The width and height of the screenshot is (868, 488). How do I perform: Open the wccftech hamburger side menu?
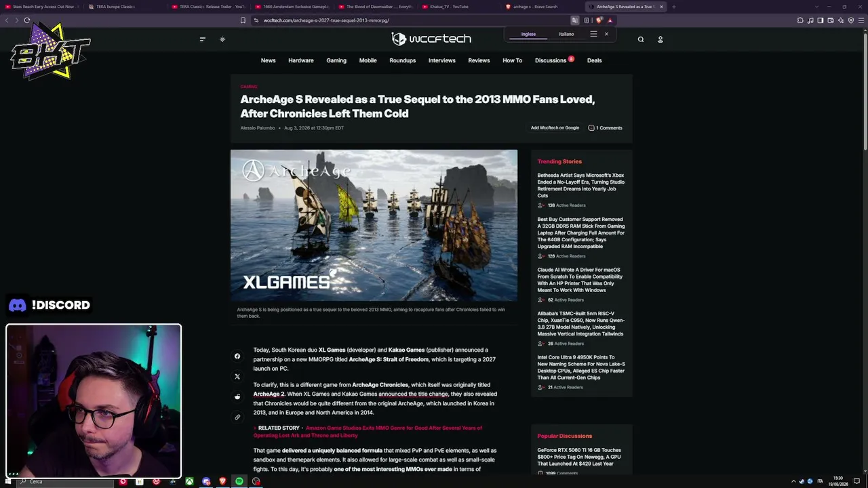click(x=202, y=39)
